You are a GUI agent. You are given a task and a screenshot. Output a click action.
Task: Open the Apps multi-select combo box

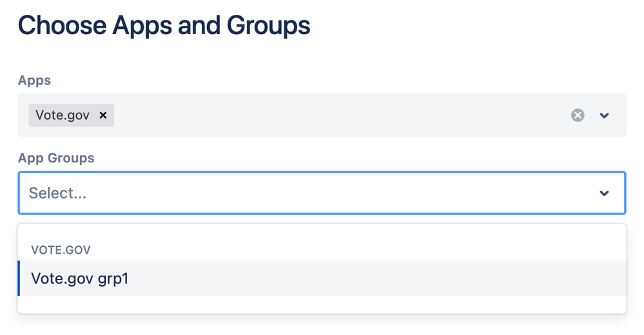[x=322, y=115]
